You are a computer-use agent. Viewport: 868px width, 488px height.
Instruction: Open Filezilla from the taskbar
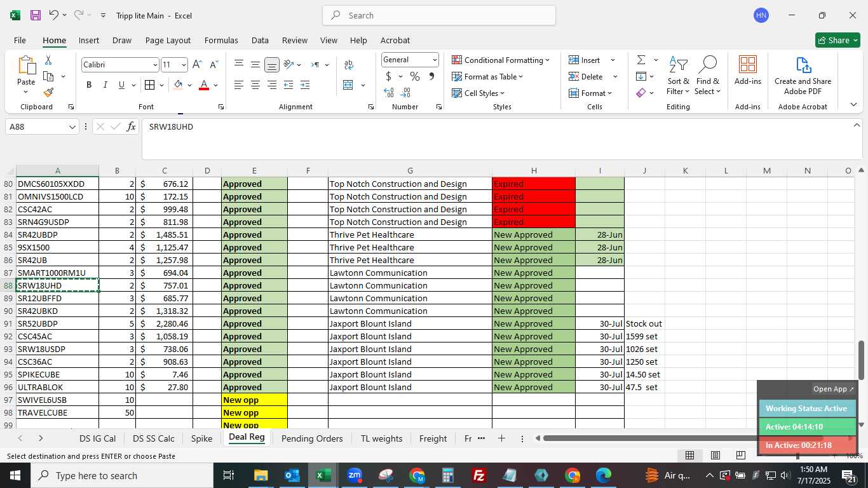click(x=479, y=475)
